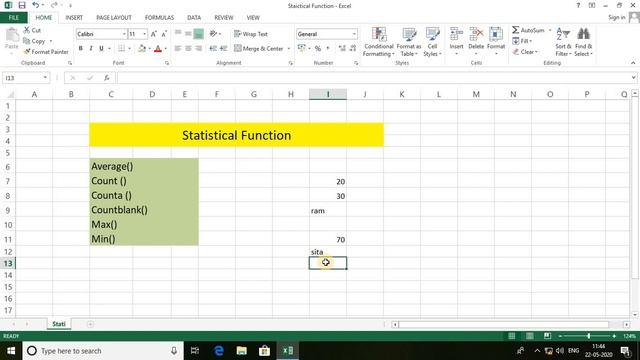
Task: Select the Cut command
Action: [32, 30]
